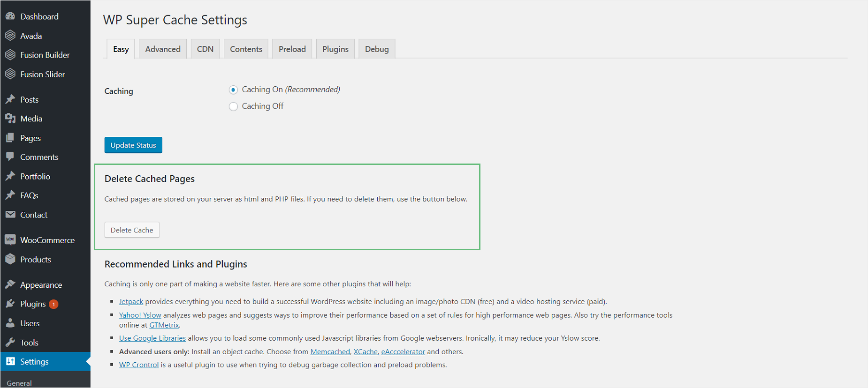Open the Appearance menu label
This screenshot has height=388, width=868.
pos(41,285)
